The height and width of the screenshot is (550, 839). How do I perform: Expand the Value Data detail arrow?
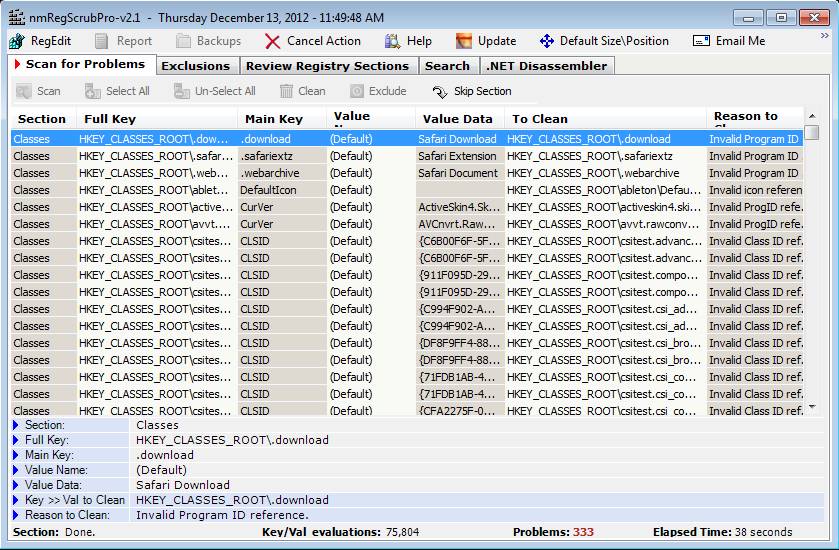[16, 485]
